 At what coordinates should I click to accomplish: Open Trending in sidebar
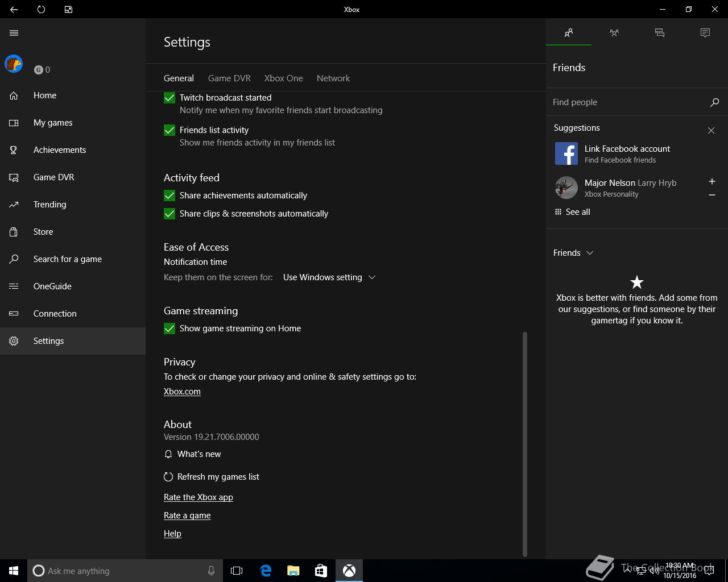[x=73, y=205]
